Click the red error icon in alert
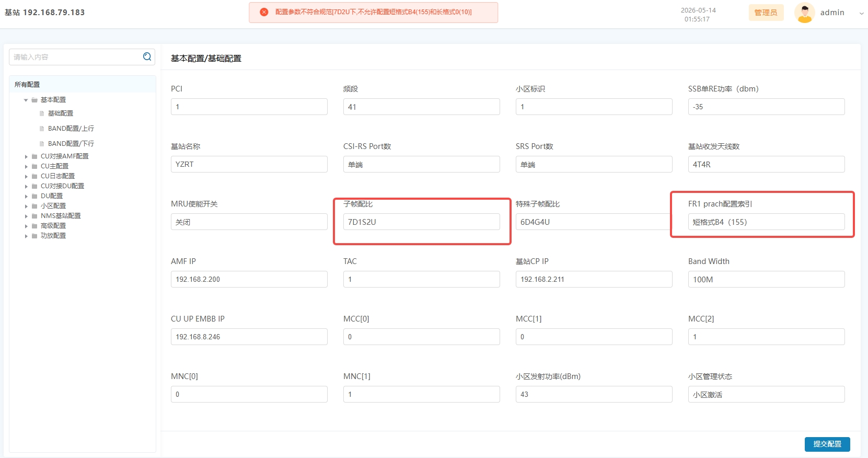This screenshot has width=868, height=458. 264,12
